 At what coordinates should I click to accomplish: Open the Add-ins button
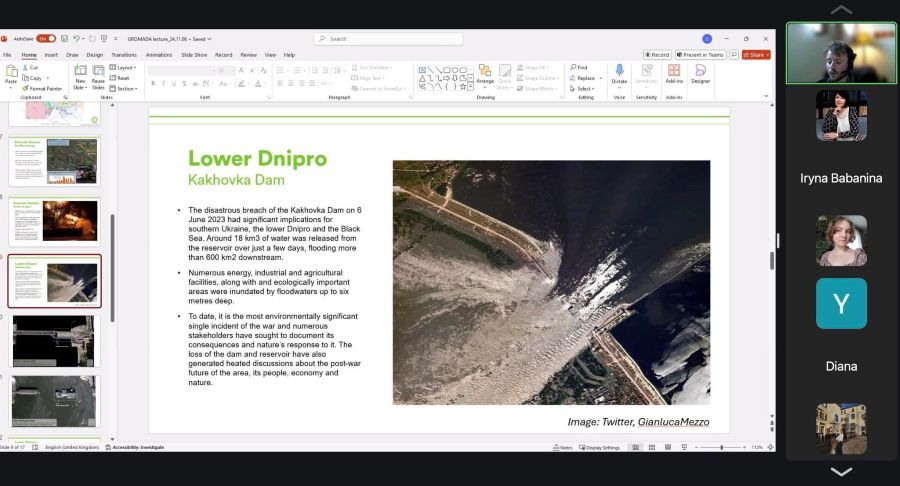point(674,73)
